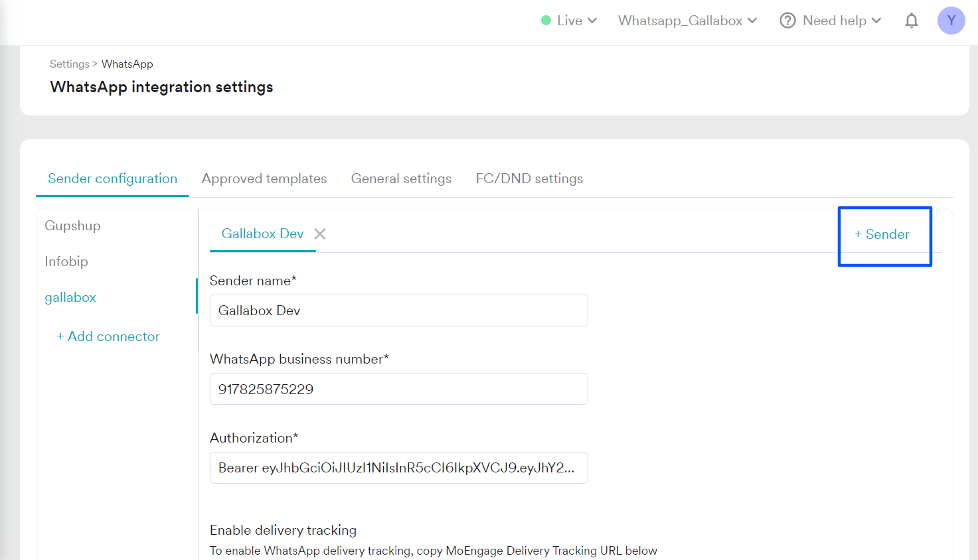Click the green Live status indicator
The width and height of the screenshot is (978, 560).
coord(546,21)
